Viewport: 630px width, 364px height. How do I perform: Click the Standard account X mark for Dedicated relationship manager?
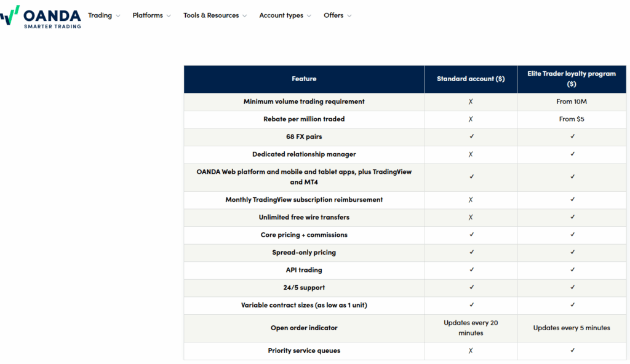[471, 154]
